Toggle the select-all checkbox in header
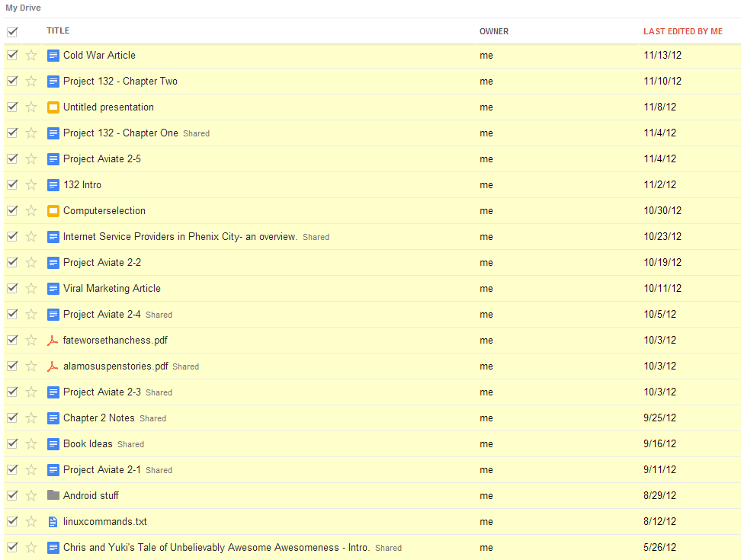The width and height of the screenshot is (741, 560). pos(12,32)
